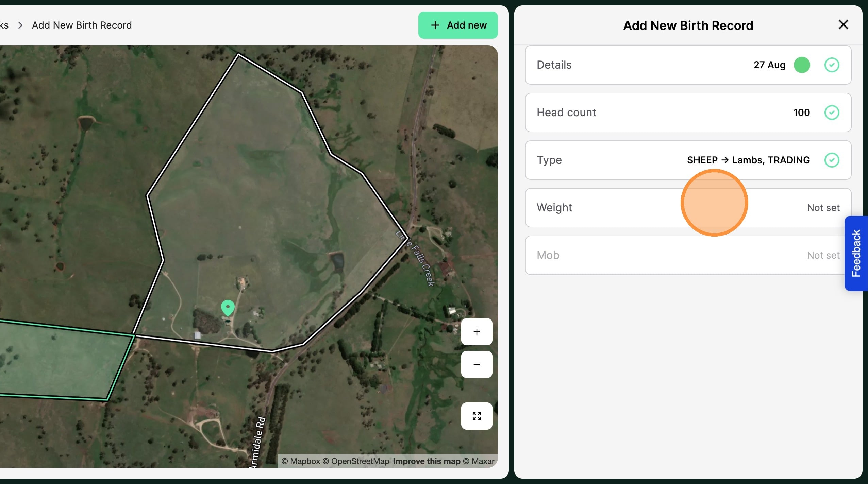Click the breadcrumb chevron arrow
This screenshot has width=868, height=484.
[x=20, y=25]
